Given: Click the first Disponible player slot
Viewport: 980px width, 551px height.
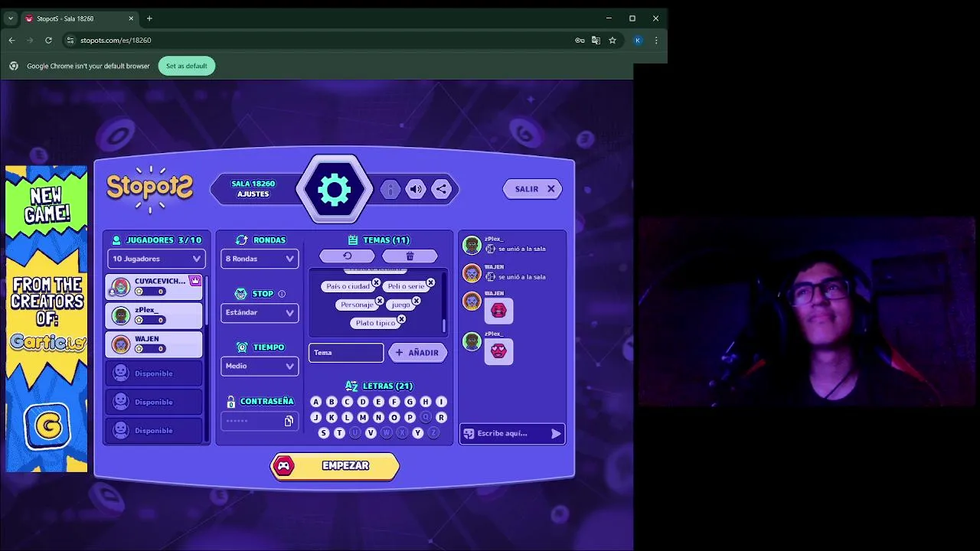Looking at the screenshot, I should click(x=154, y=373).
